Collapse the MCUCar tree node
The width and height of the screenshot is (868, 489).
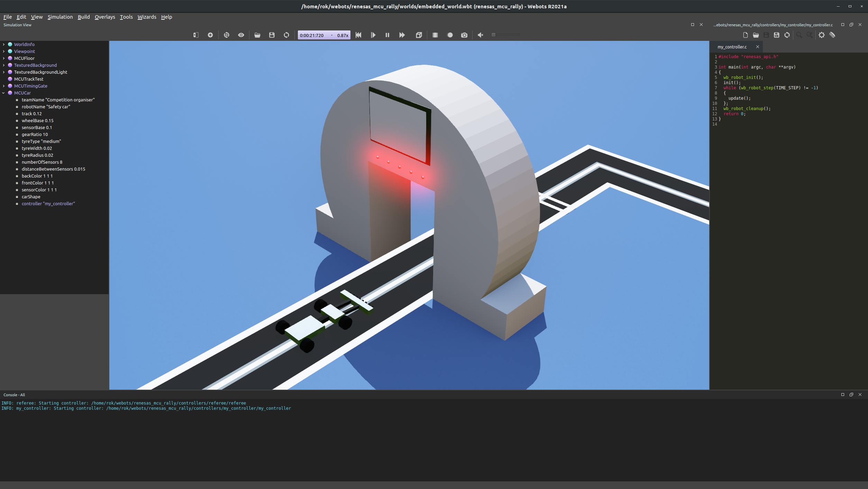3,93
